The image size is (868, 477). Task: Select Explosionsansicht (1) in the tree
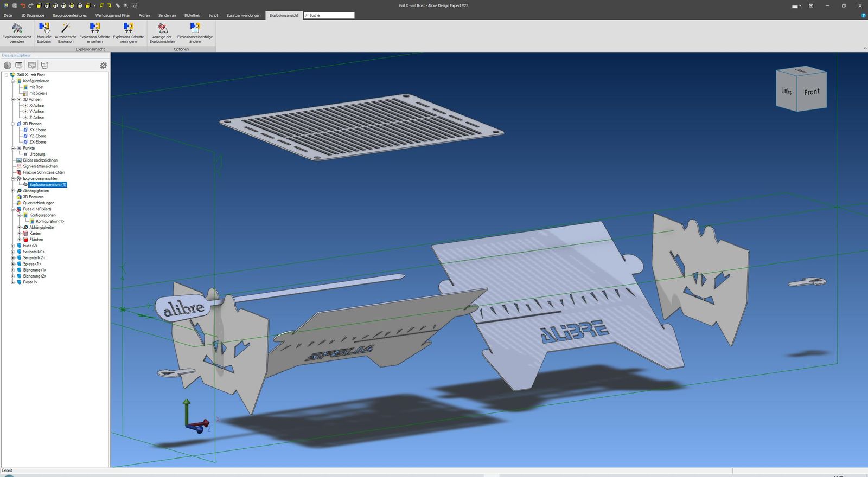coord(48,185)
